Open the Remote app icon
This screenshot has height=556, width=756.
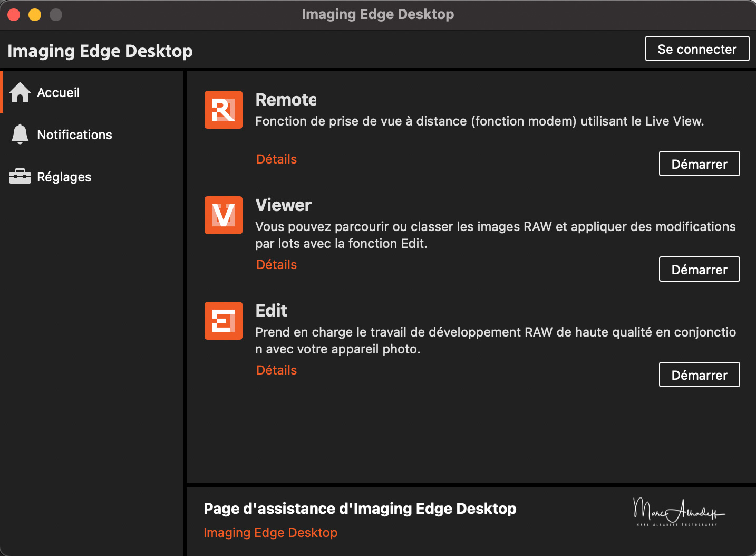pyautogui.click(x=223, y=110)
